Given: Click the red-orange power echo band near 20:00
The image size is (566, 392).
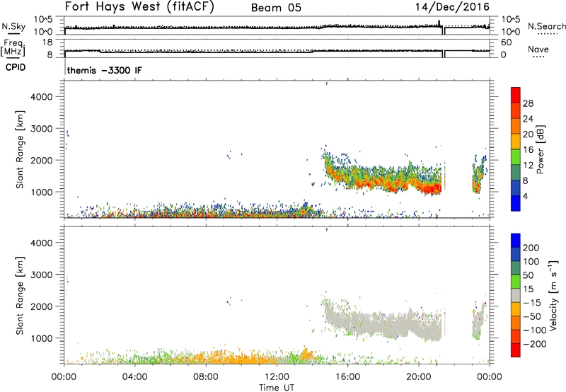Looking at the screenshot, I should (x=428, y=188).
